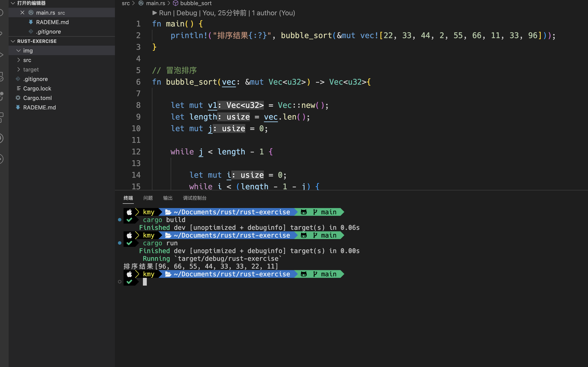Collapse the img folder

19,50
